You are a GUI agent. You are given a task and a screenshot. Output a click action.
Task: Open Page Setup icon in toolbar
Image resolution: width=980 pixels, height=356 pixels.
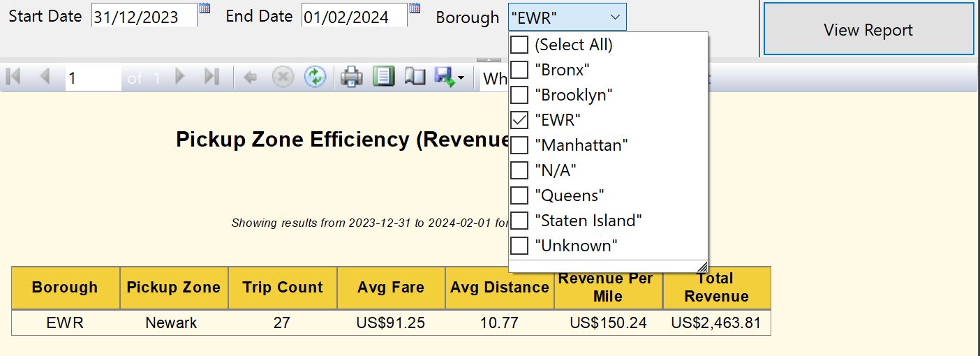click(415, 77)
